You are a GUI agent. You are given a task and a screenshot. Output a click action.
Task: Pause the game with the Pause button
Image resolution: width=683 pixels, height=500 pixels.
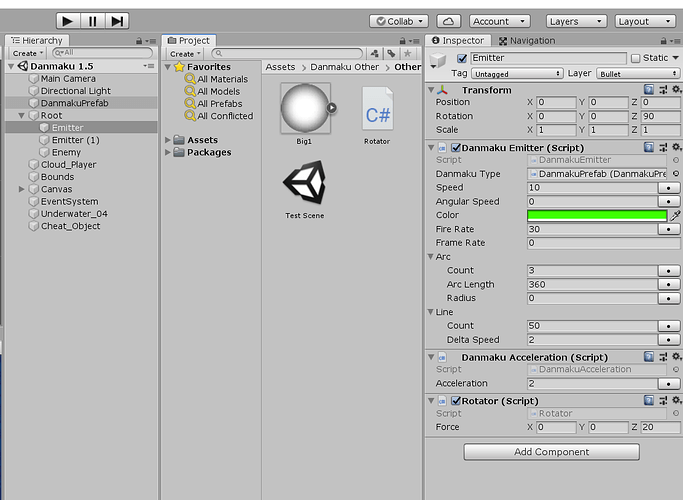tap(92, 21)
